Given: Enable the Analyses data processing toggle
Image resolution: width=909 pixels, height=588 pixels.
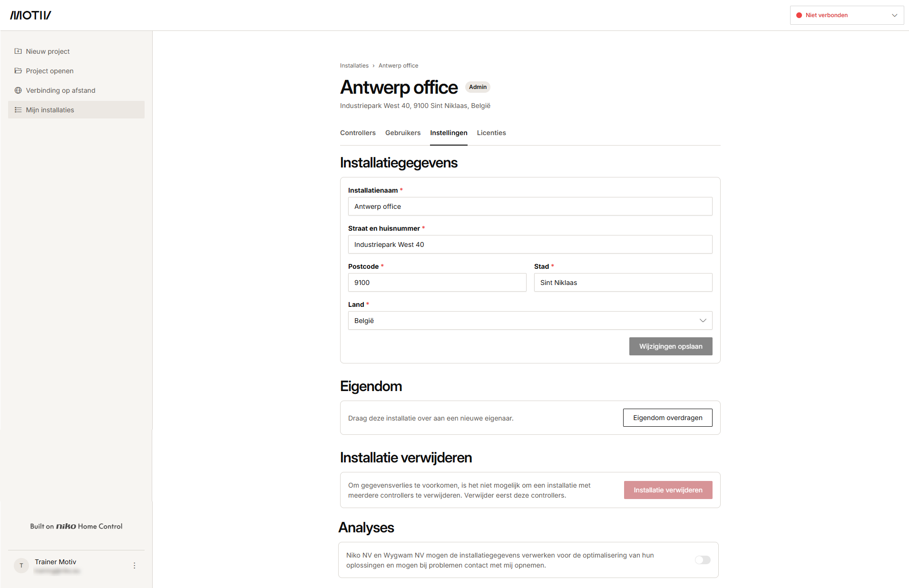Looking at the screenshot, I should 703,560.
